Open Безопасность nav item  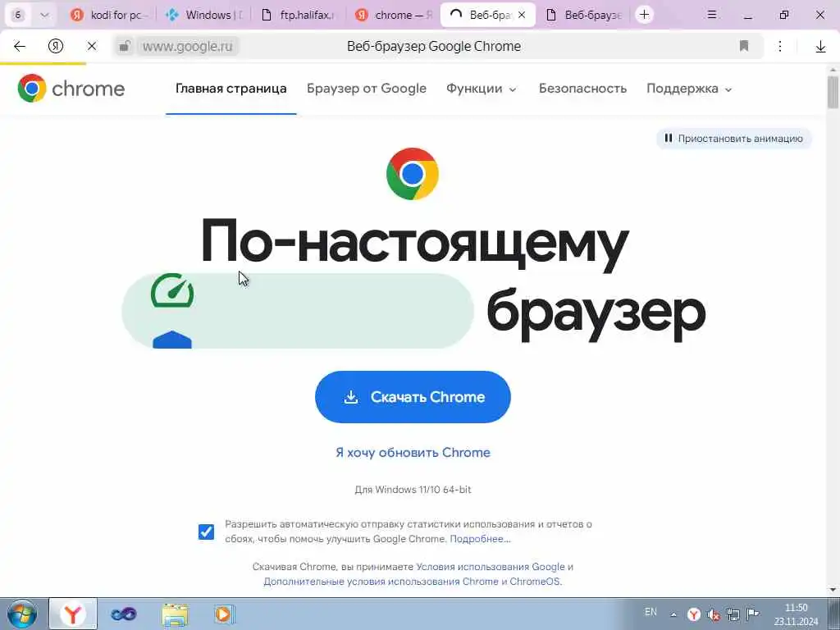click(x=582, y=89)
